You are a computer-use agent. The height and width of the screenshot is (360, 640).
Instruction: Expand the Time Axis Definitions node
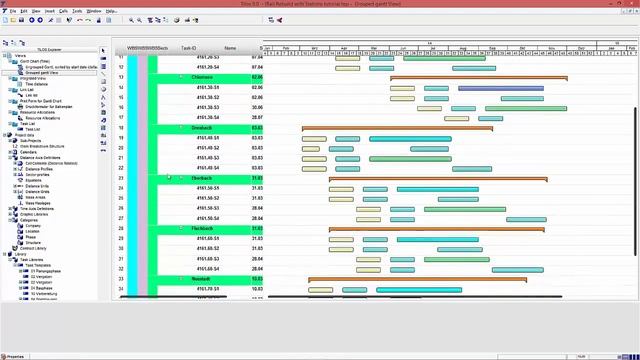point(10,209)
